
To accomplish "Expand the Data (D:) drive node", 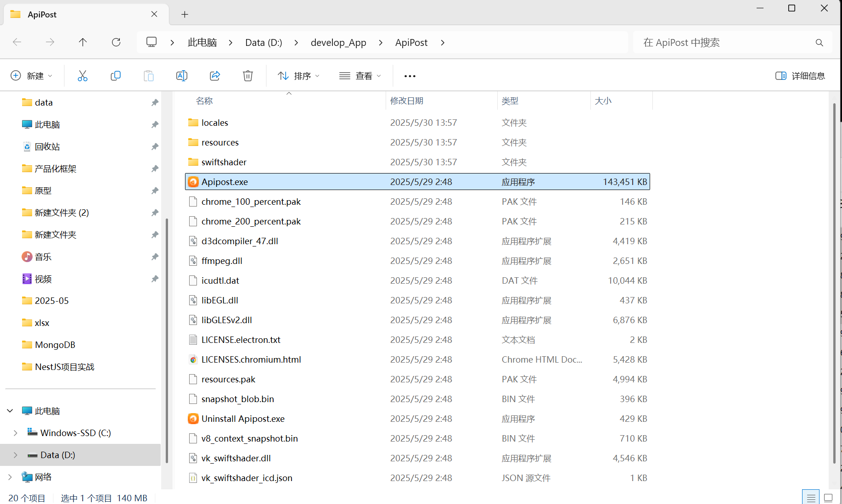I will click(16, 455).
